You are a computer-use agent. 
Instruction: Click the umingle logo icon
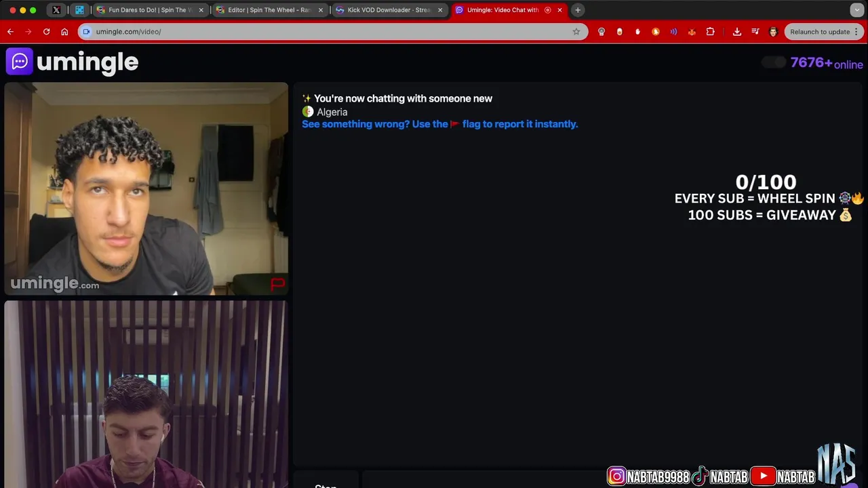click(19, 62)
